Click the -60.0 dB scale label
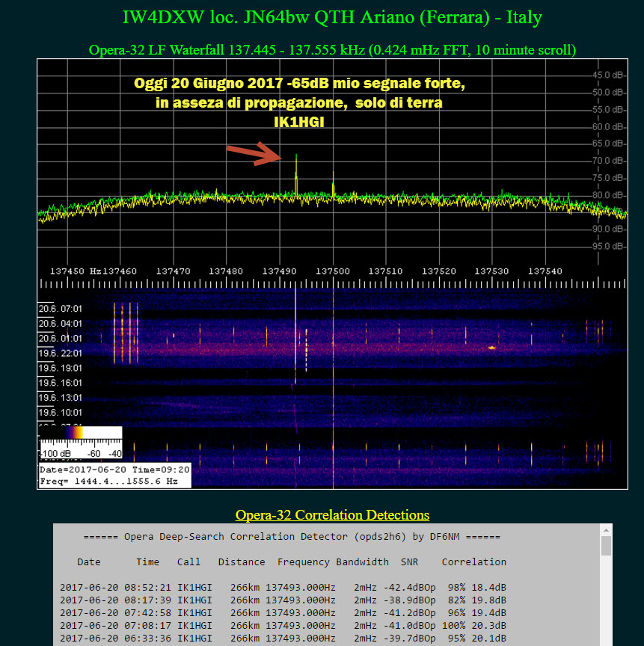Image resolution: width=644 pixels, height=646 pixels. point(608,127)
